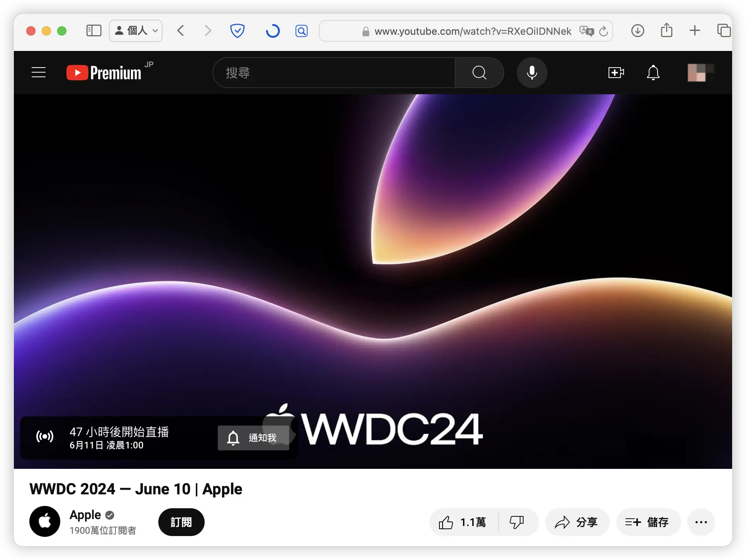This screenshot has width=746, height=560.
Task: Open the magnifier search extension icon
Action: coord(302,31)
